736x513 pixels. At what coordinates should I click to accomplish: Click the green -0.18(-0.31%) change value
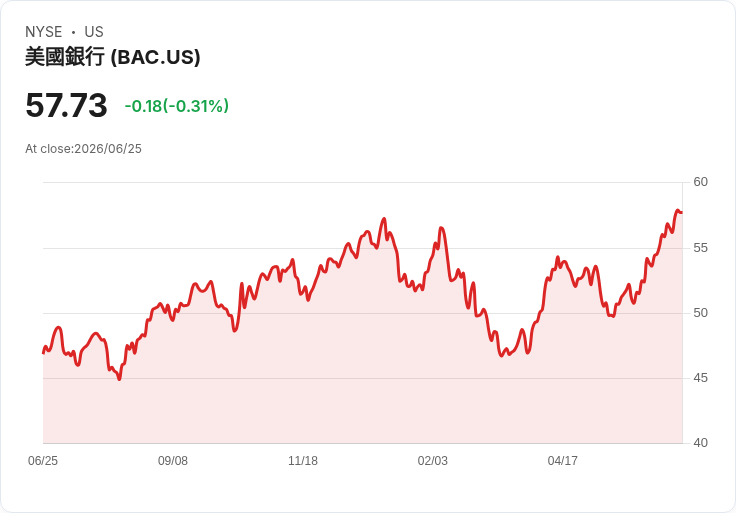[x=176, y=106]
